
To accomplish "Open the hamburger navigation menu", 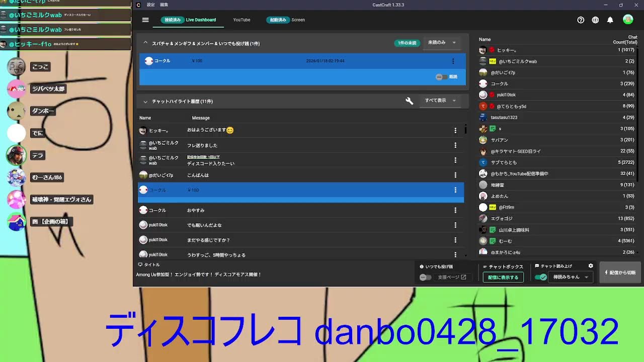I will pos(145,20).
